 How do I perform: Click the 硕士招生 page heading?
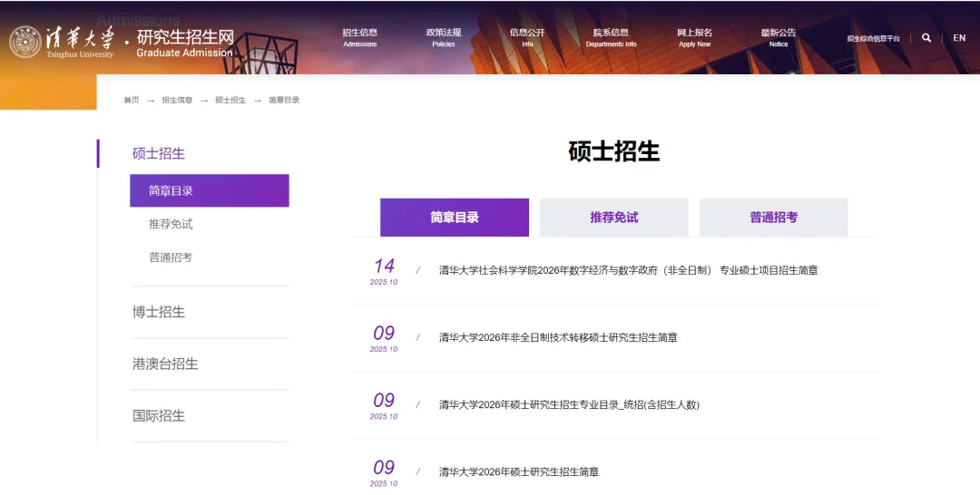click(x=614, y=151)
